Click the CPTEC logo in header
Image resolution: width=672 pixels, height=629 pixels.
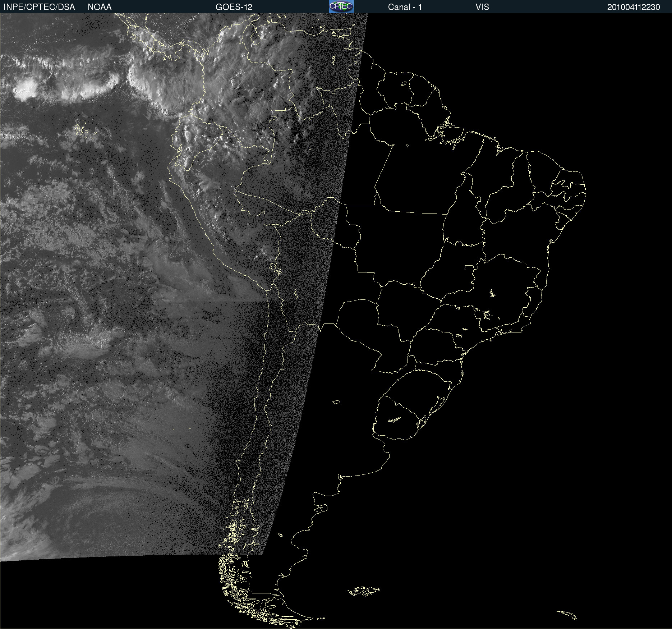click(341, 6)
